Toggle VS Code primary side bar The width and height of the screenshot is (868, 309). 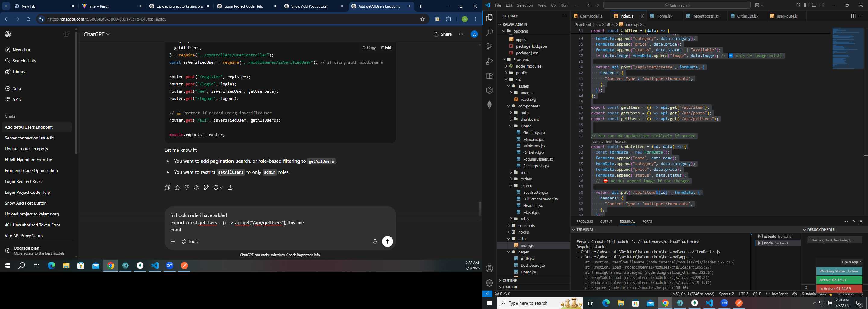point(806,5)
